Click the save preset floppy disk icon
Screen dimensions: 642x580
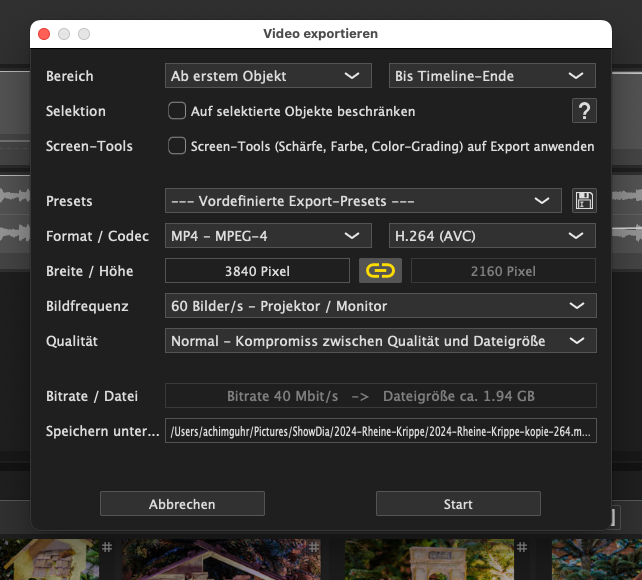pos(584,201)
